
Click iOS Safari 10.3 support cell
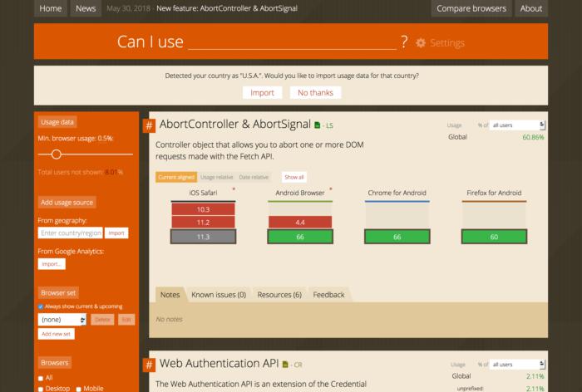point(203,209)
